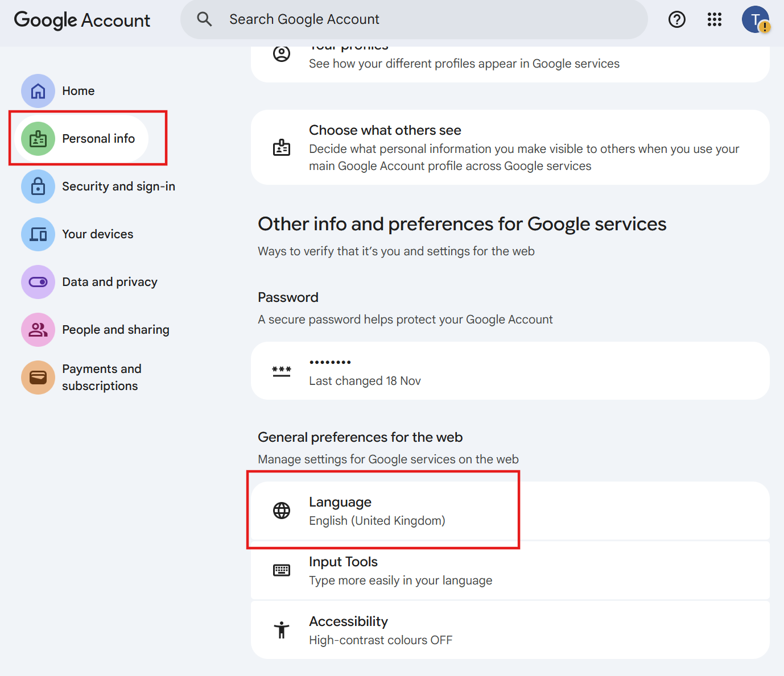Image resolution: width=784 pixels, height=676 pixels.
Task: Click the Security and sign-in lock icon
Action: pos(38,186)
